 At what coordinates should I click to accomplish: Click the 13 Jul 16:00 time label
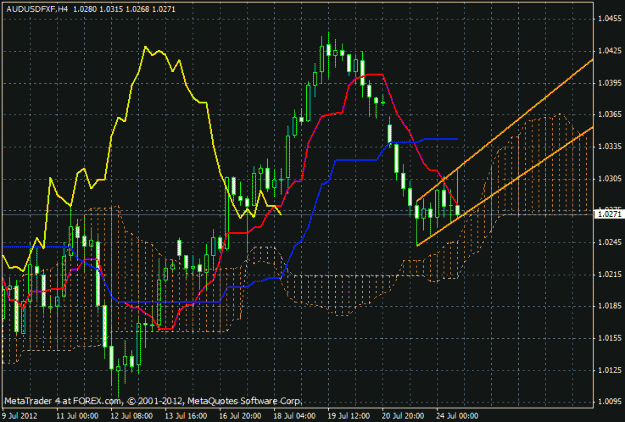coord(186,416)
